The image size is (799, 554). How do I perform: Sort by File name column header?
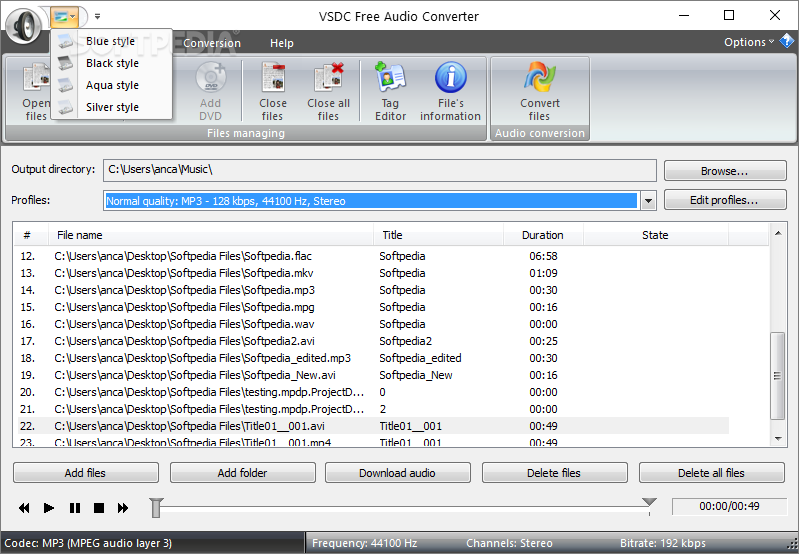click(x=211, y=235)
